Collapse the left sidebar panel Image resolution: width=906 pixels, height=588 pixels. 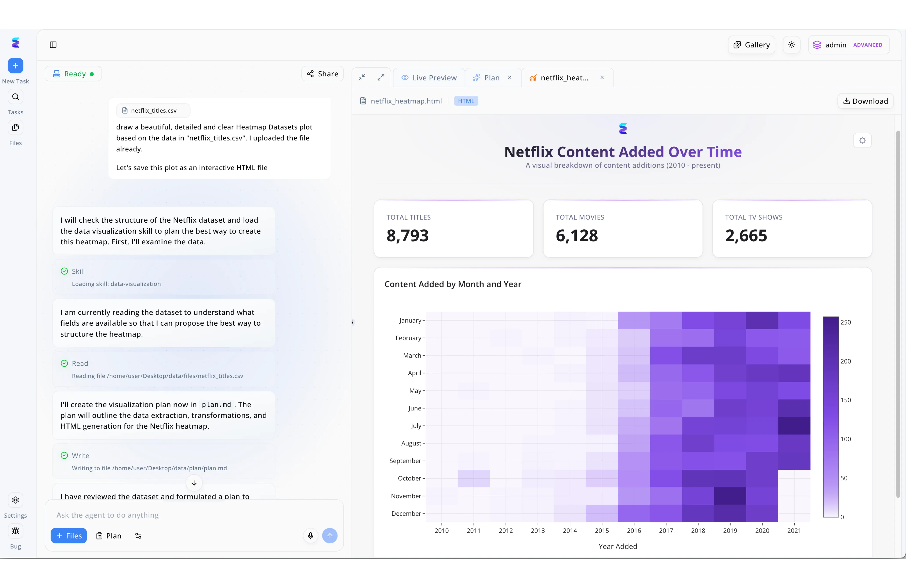(x=53, y=45)
